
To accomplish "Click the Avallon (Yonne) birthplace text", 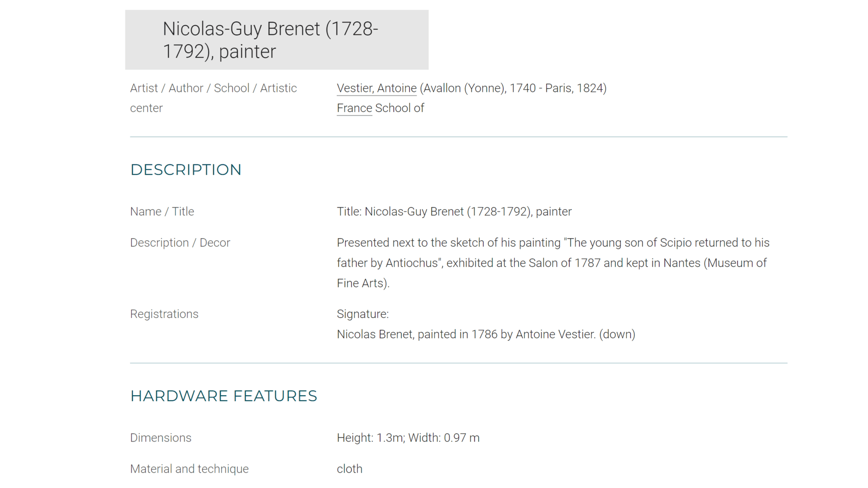I will [463, 88].
